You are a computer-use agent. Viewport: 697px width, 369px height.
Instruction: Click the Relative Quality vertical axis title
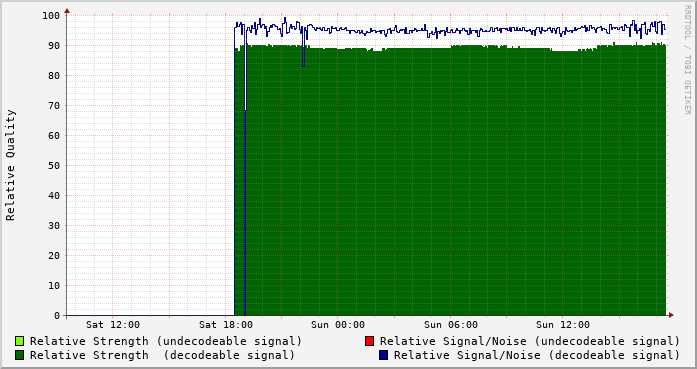pyautogui.click(x=10, y=165)
